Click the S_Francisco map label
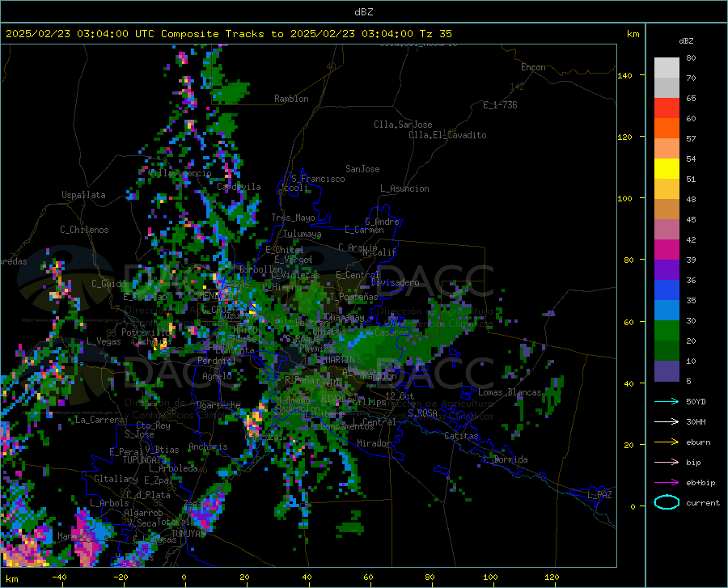The height and width of the screenshot is (588, 728). click(x=318, y=179)
